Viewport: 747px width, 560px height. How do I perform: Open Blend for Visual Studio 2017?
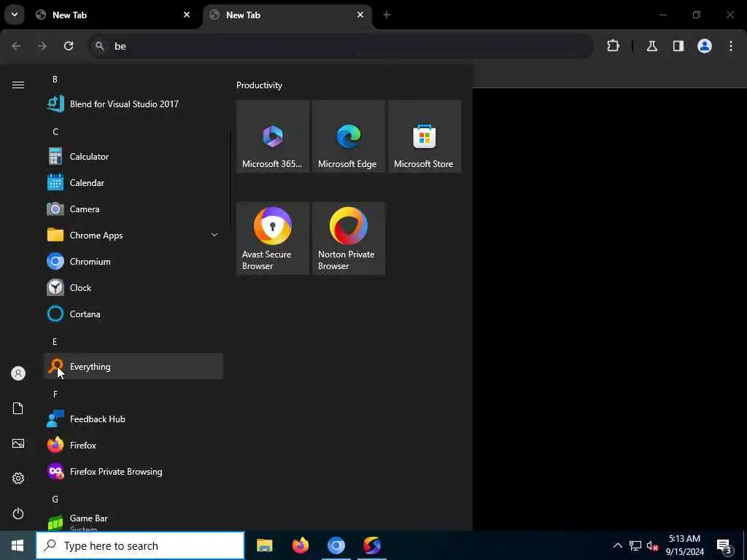133,104
